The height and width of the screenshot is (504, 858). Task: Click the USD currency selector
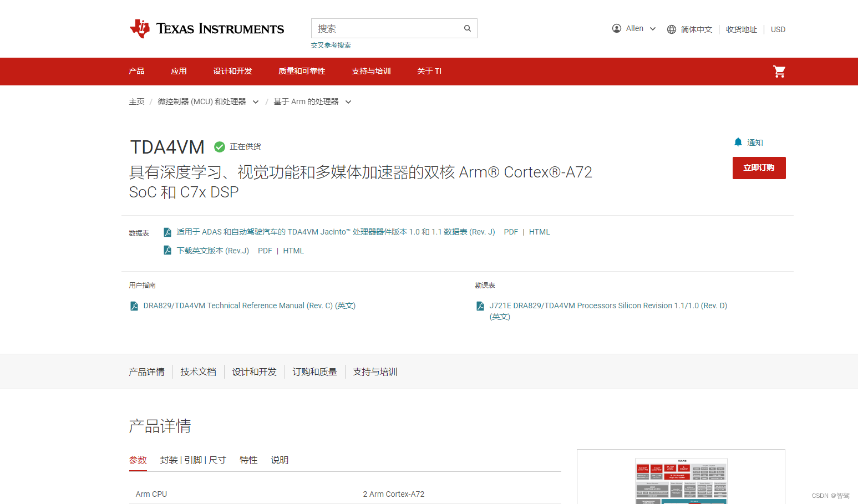778,29
